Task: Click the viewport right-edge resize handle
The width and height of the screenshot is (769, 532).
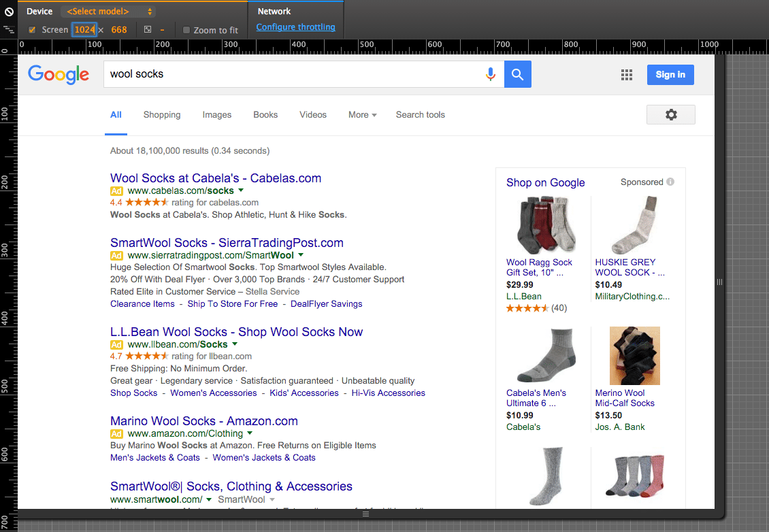Action: (719, 282)
